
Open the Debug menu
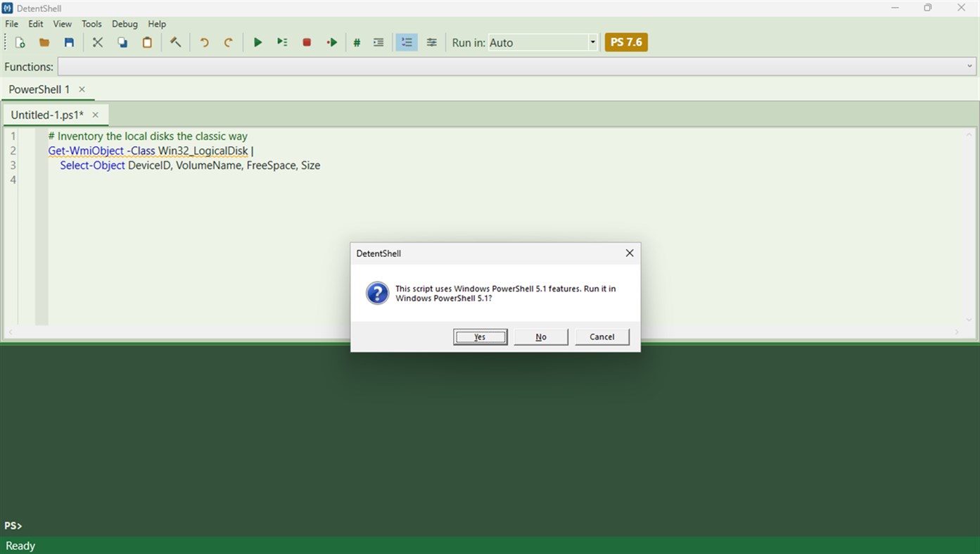click(x=125, y=24)
